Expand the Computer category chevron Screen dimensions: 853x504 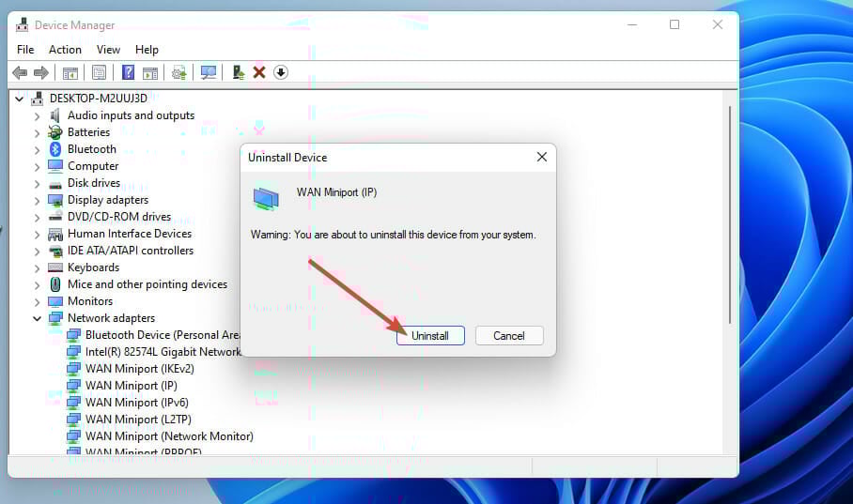[37, 167]
